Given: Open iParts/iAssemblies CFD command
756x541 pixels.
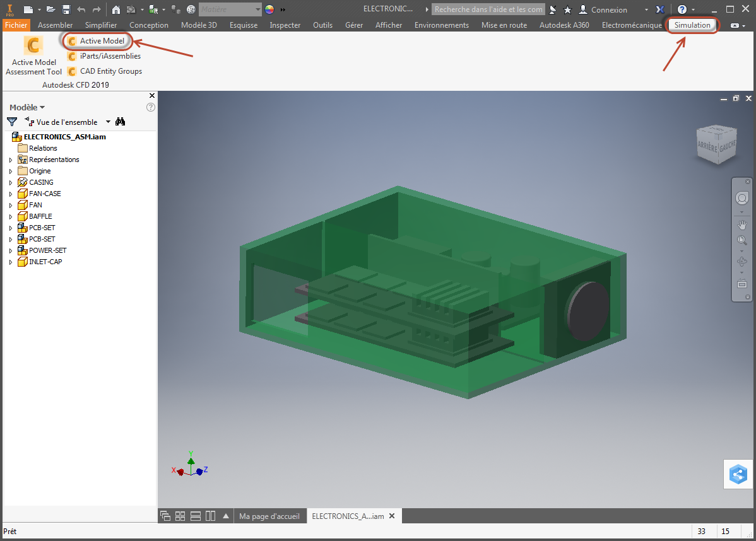Looking at the screenshot, I should [x=104, y=56].
